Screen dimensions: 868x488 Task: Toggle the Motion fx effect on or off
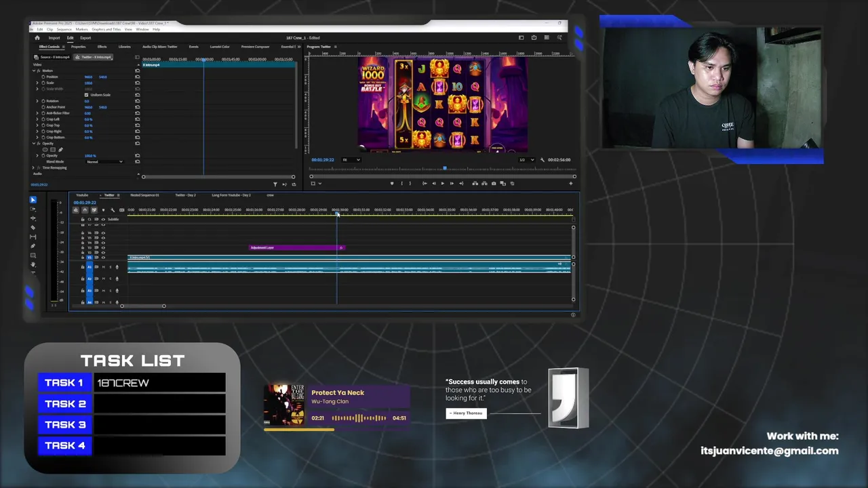click(x=39, y=70)
